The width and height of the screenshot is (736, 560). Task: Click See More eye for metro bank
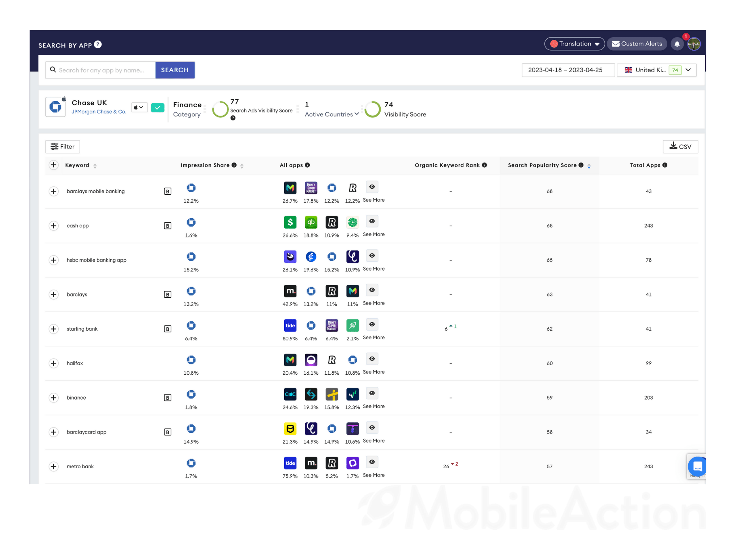372,462
